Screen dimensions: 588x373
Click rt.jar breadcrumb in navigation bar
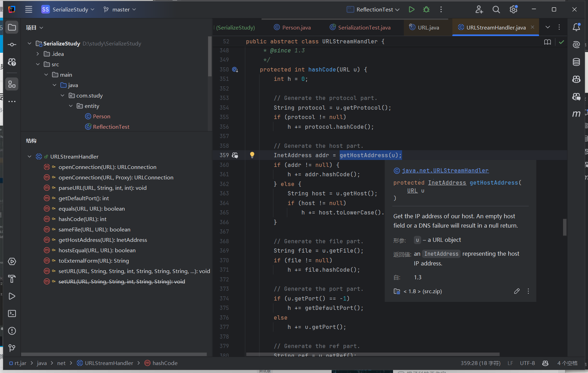(18, 363)
